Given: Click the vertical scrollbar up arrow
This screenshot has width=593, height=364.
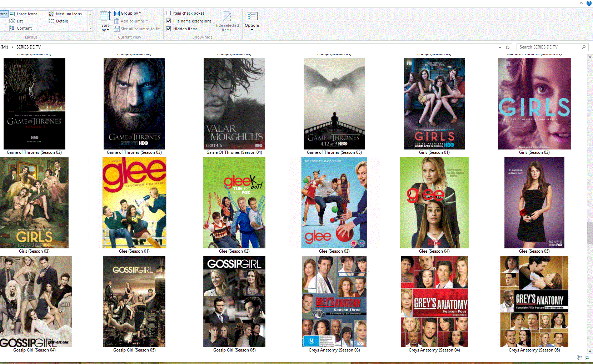Looking at the screenshot, I should pyautogui.click(x=590, y=57).
